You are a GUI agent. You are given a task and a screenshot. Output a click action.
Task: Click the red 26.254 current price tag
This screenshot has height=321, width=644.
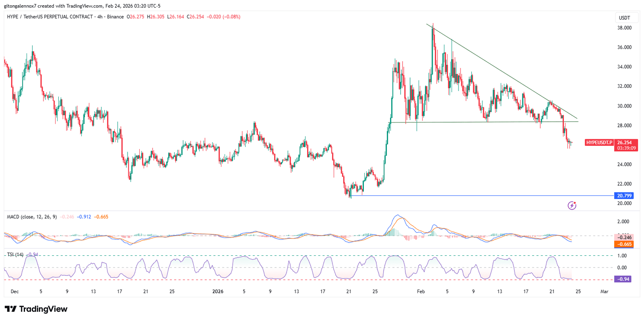(624, 143)
